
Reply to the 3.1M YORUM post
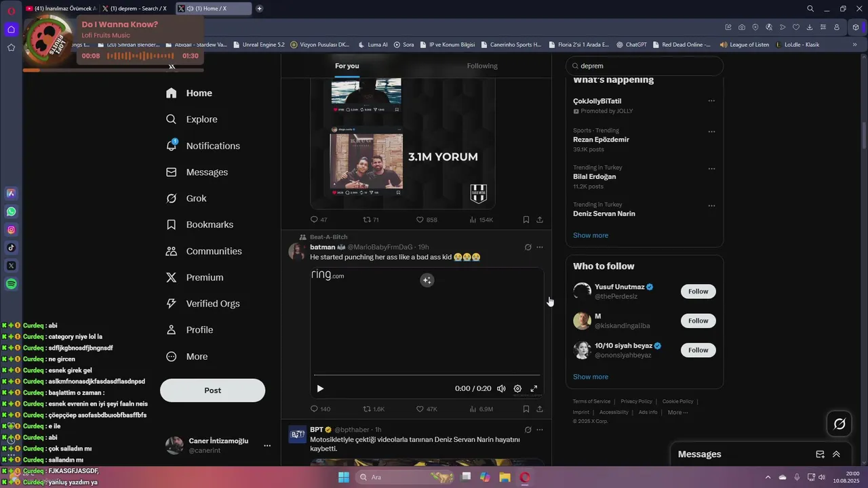pyautogui.click(x=319, y=220)
